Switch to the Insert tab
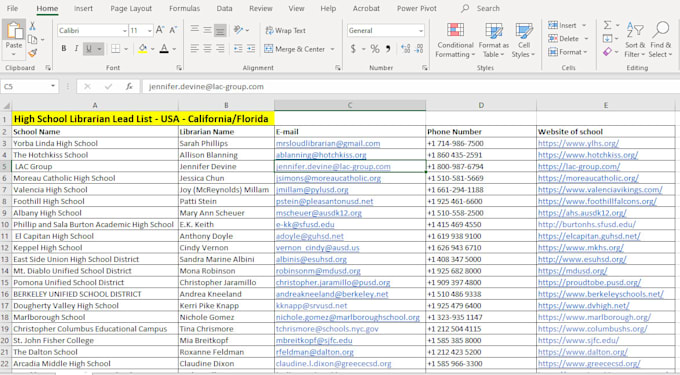This screenshot has height=375, width=680. (83, 8)
